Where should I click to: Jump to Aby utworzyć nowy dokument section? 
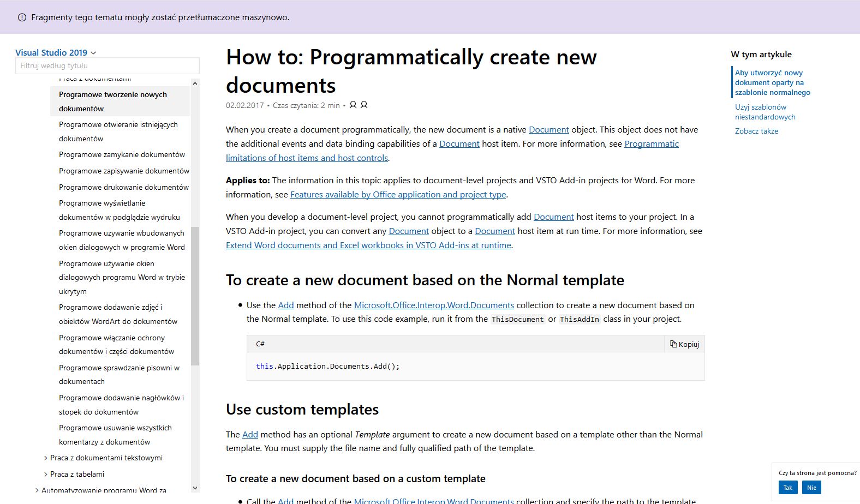(772, 82)
